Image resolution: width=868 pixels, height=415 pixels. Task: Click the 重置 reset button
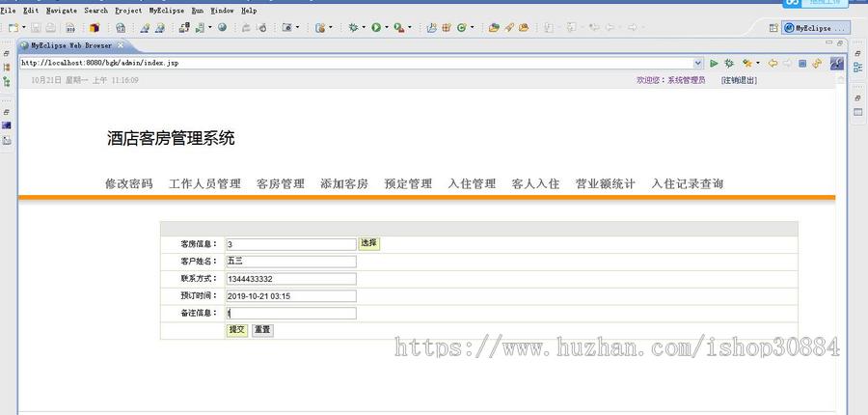point(262,330)
